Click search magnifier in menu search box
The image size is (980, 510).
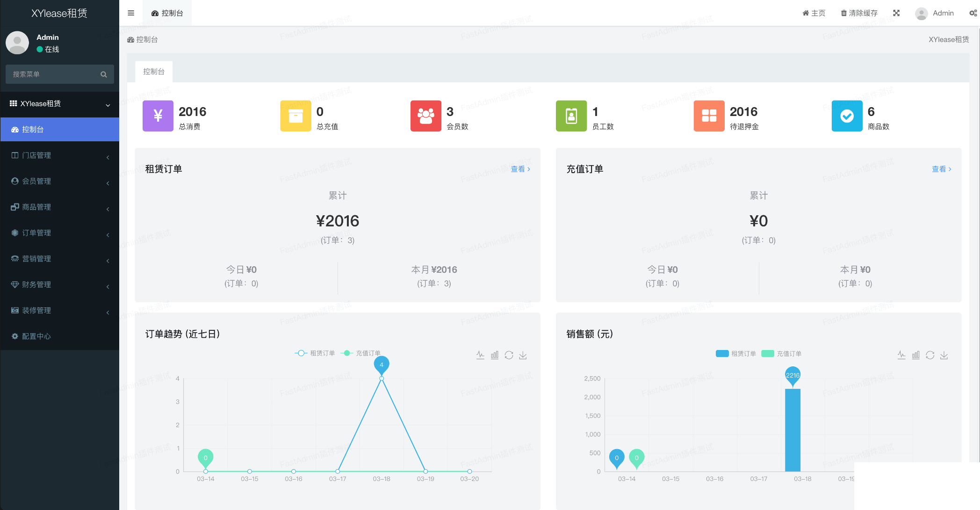point(104,74)
